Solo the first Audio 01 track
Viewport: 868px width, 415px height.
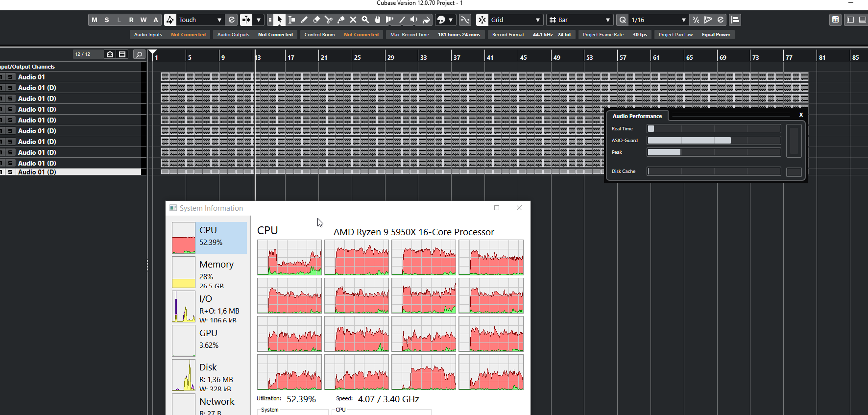coord(10,77)
